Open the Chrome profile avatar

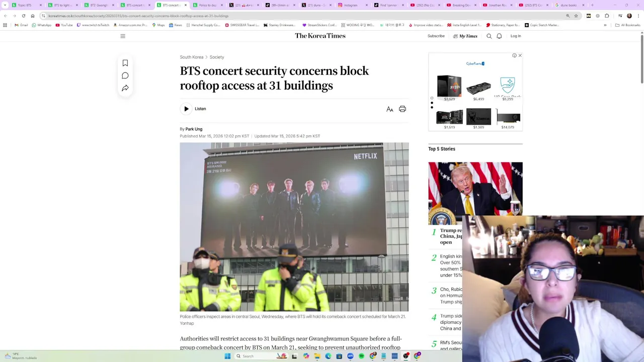click(x=629, y=16)
